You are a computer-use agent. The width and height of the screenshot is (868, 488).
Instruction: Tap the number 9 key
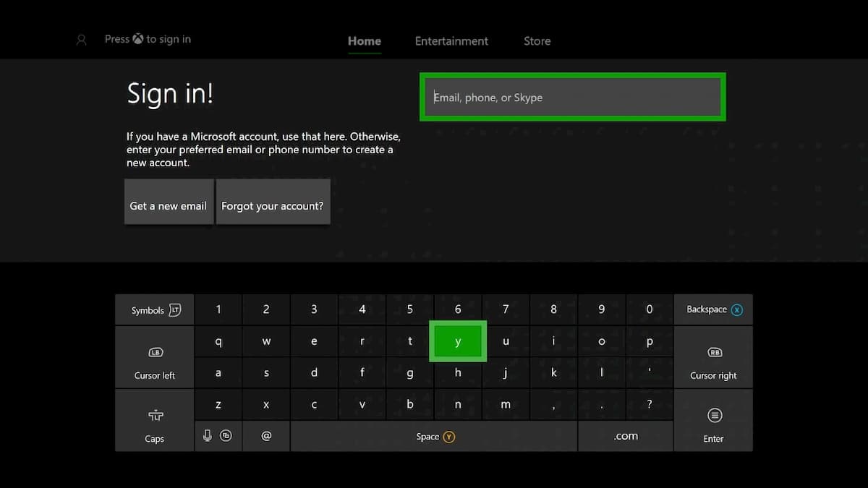pos(602,309)
